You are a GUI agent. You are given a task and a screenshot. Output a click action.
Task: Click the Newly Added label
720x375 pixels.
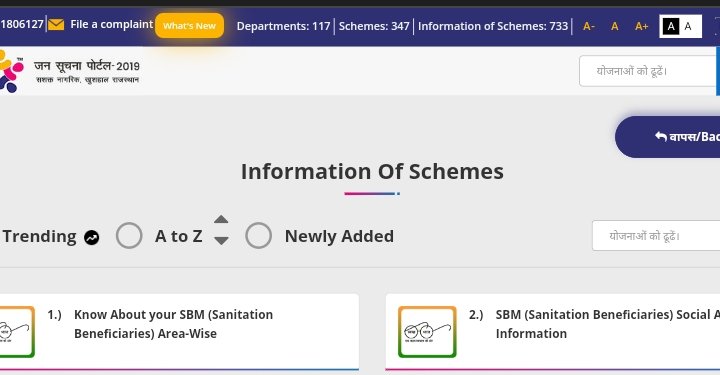click(x=339, y=236)
